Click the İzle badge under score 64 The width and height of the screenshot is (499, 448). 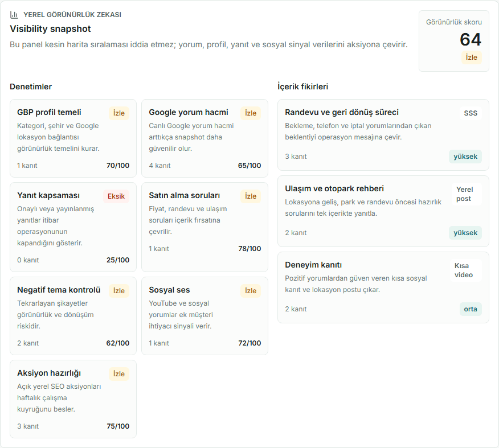[x=471, y=57]
